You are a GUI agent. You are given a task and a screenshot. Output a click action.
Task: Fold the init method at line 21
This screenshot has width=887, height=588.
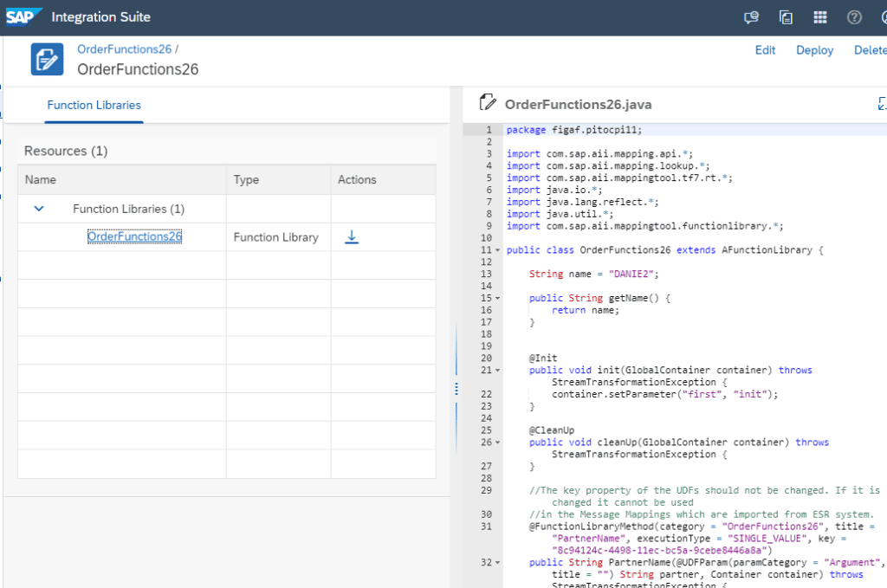498,371
